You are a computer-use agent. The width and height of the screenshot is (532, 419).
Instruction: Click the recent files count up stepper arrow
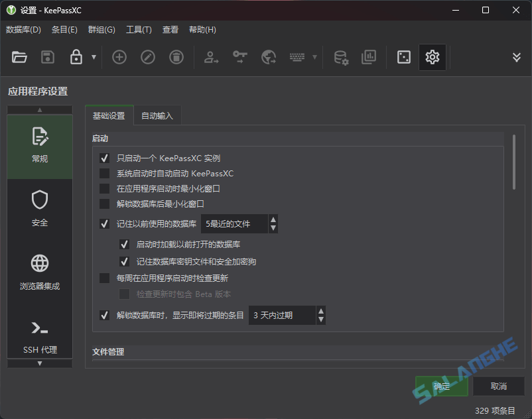point(273,219)
